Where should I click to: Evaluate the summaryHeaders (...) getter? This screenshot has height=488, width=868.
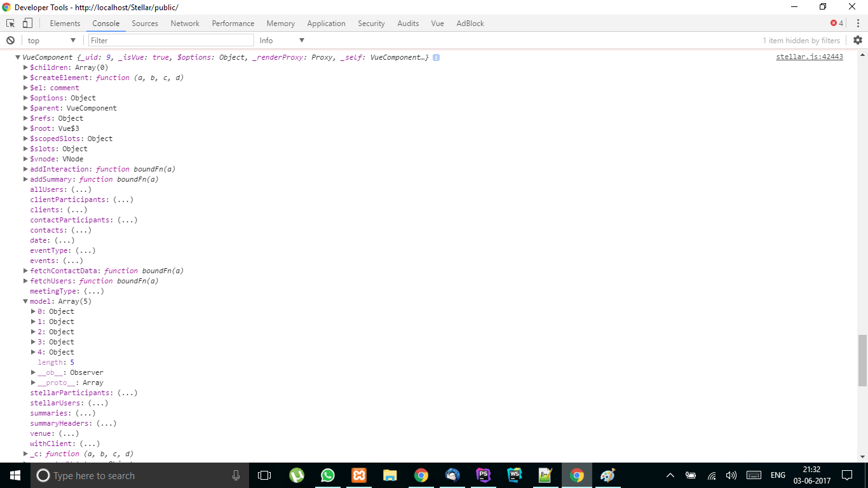pos(107,423)
